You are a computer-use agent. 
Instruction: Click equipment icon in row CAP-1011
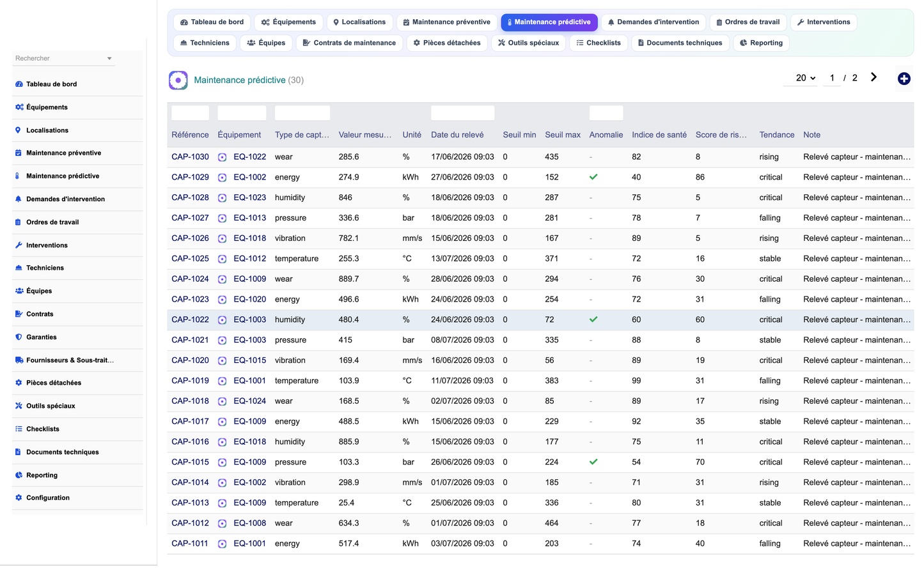pyautogui.click(x=222, y=544)
